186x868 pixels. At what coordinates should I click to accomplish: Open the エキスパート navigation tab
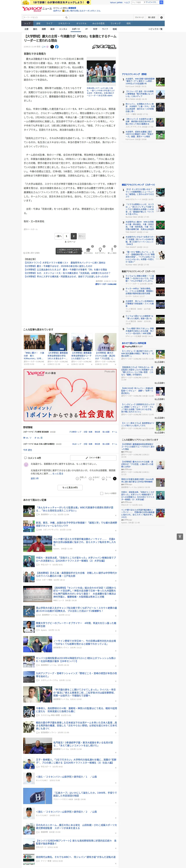(x=64, y=24)
